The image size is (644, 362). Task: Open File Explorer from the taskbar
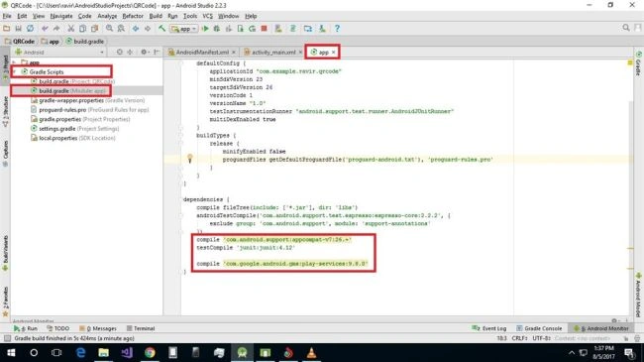[103, 352]
